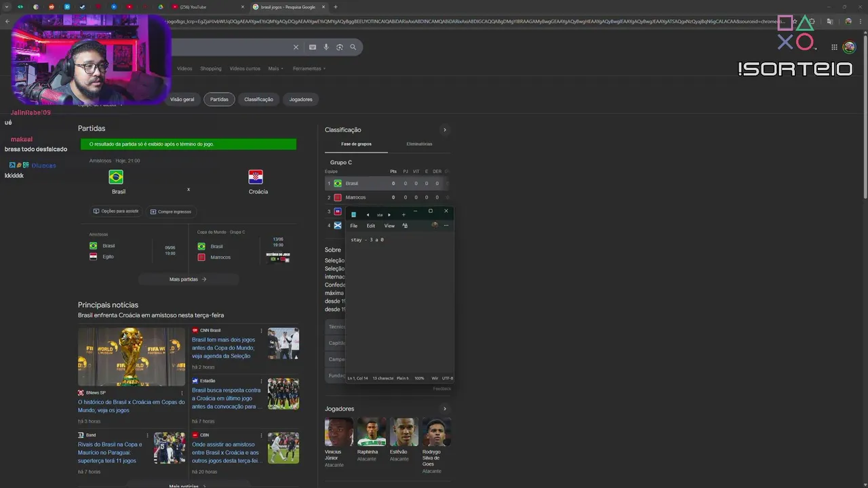Open the tab search dropdown arrow
Viewport: 868px width, 488px height.
coord(6,7)
